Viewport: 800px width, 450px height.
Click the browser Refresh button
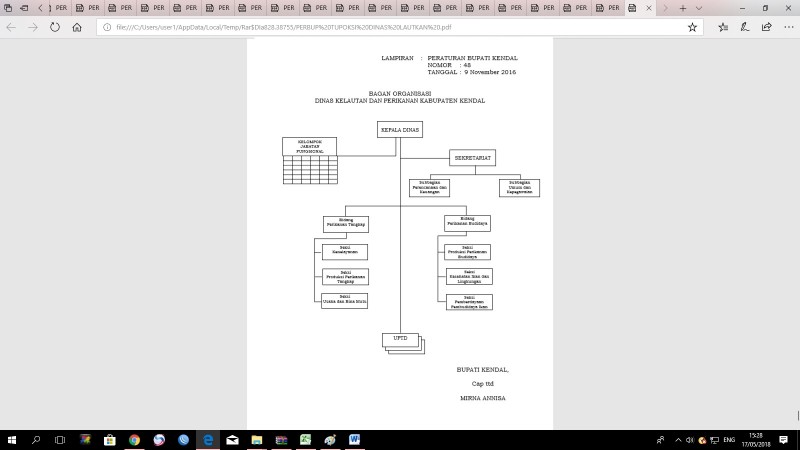click(x=54, y=27)
